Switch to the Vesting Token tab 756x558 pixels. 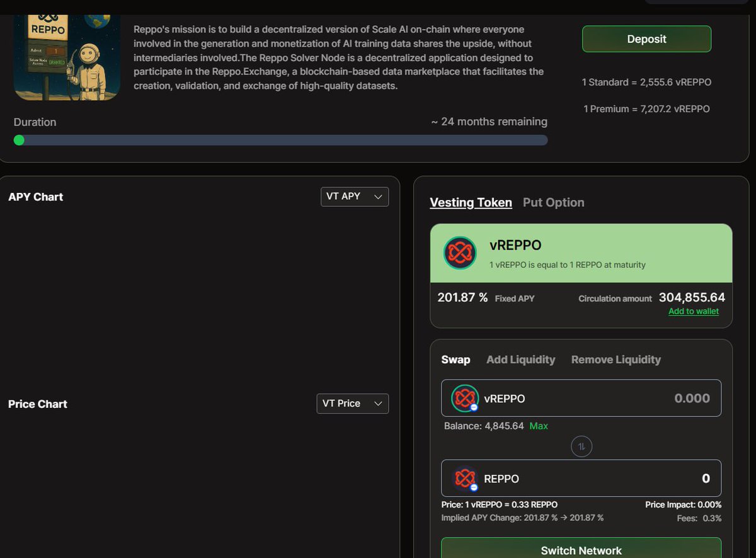tap(471, 202)
